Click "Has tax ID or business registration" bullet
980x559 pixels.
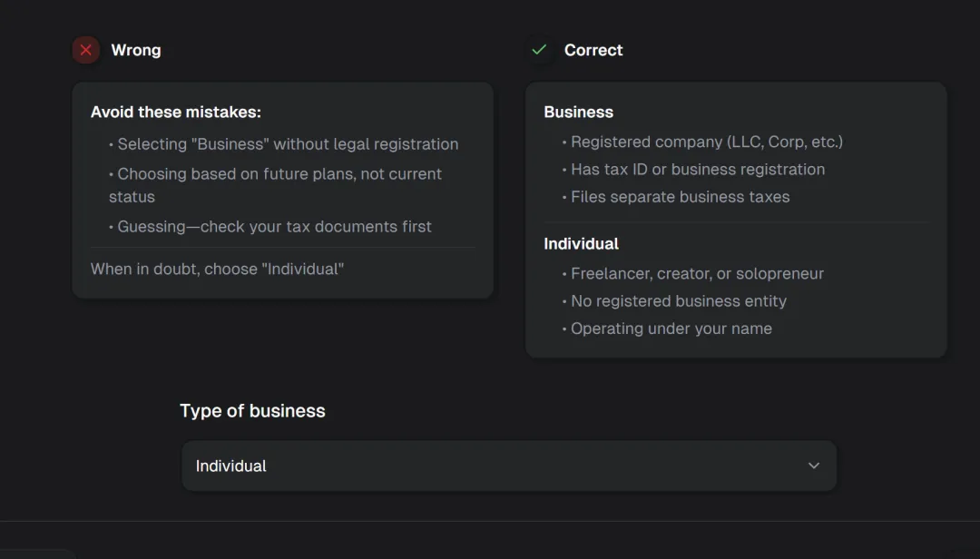tap(697, 170)
